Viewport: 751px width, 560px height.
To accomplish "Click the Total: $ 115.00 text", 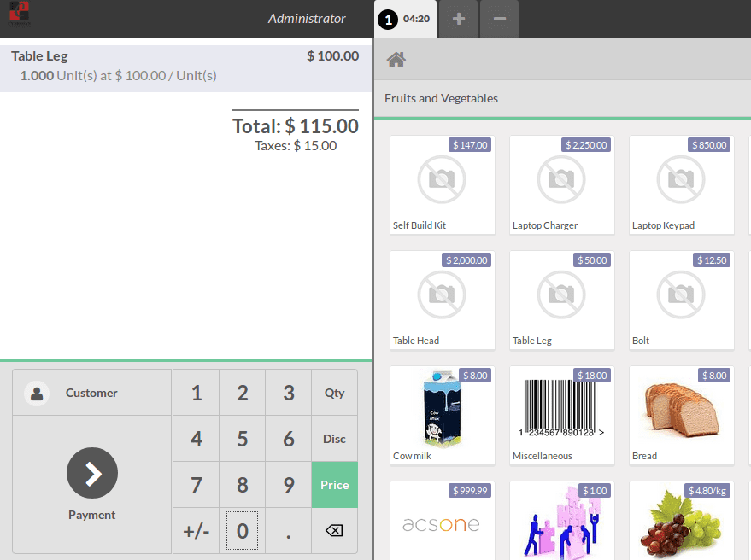I will (296, 126).
